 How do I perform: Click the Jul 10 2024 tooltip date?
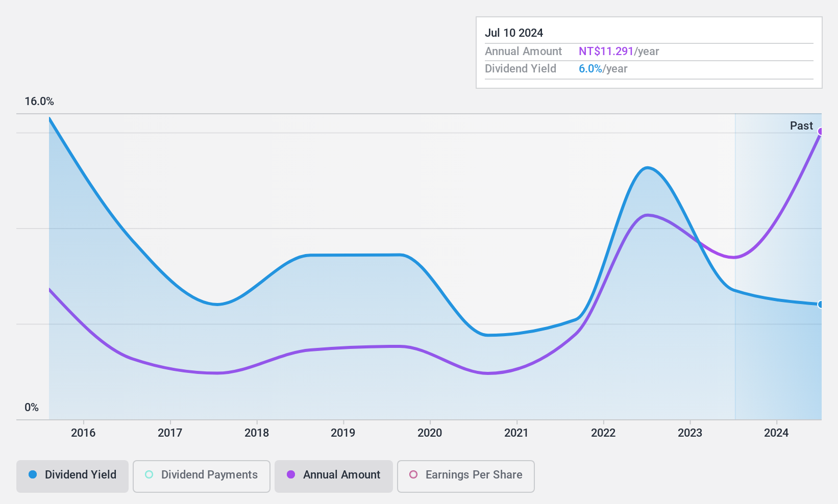tap(514, 33)
